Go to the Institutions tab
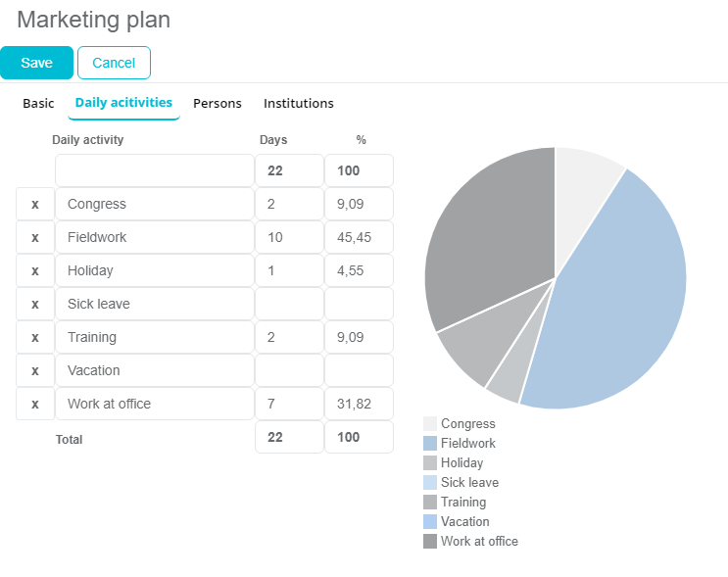Viewport: 728px width, 577px height. point(299,103)
